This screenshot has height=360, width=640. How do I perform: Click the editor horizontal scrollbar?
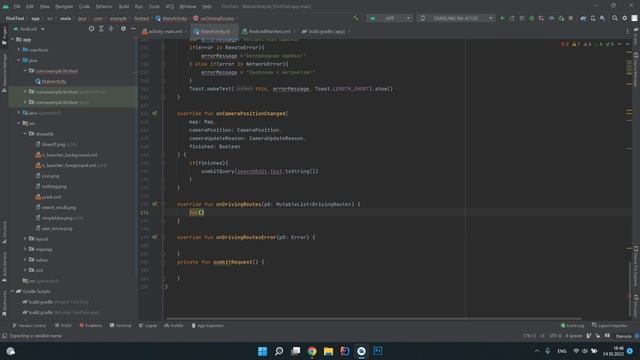click(x=373, y=318)
